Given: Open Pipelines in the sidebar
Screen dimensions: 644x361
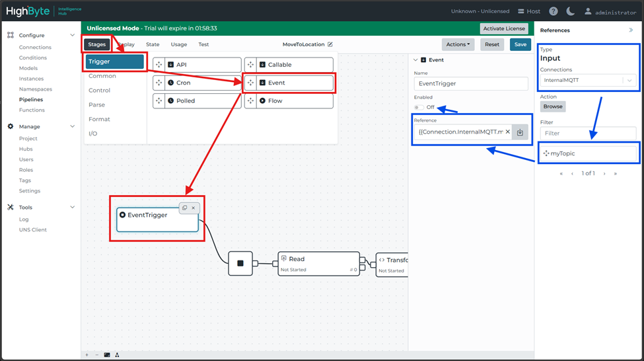Looking at the screenshot, I should pyautogui.click(x=31, y=99).
